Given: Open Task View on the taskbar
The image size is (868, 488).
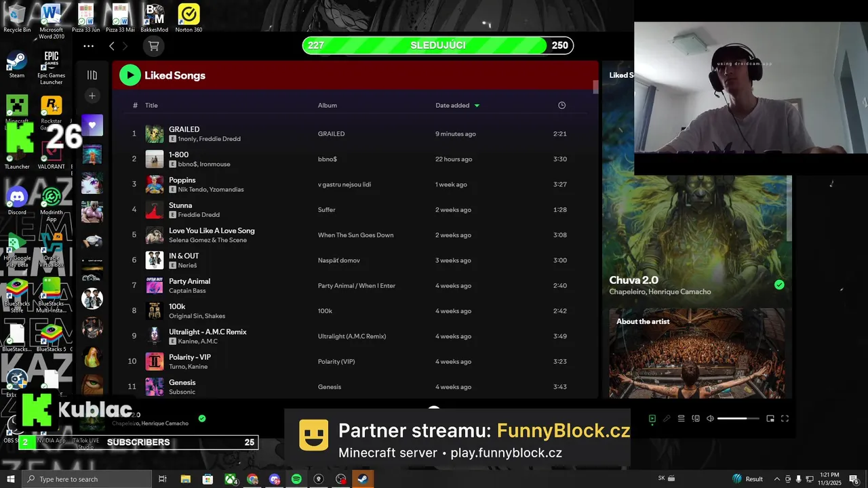Looking at the screenshot, I should [163, 479].
